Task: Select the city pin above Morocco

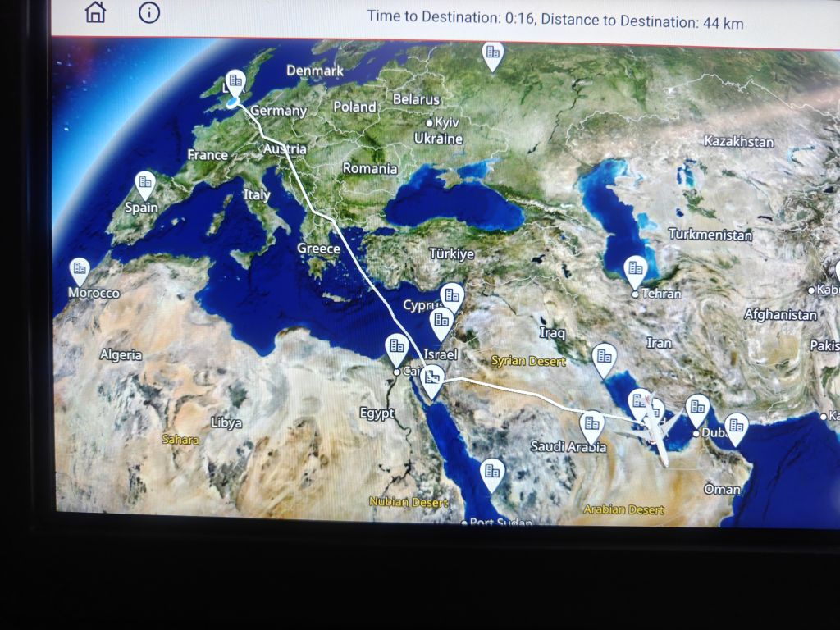Action: tap(80, 269)
